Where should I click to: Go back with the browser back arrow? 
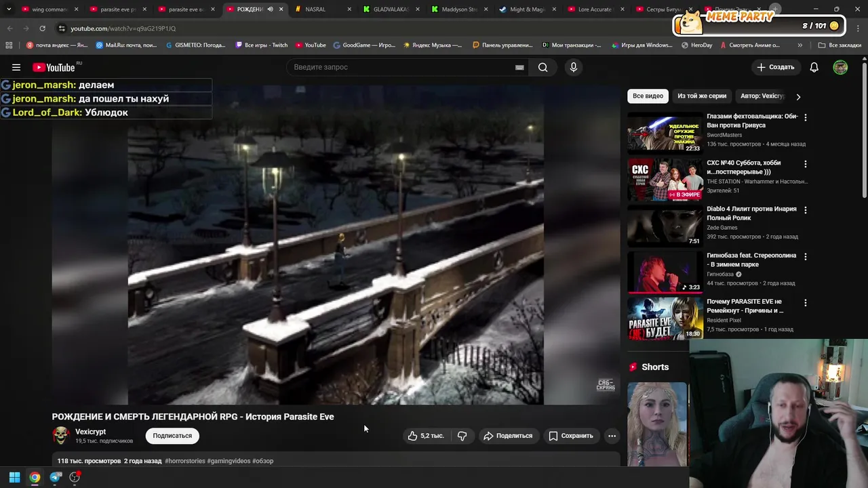tap(9, 28)
